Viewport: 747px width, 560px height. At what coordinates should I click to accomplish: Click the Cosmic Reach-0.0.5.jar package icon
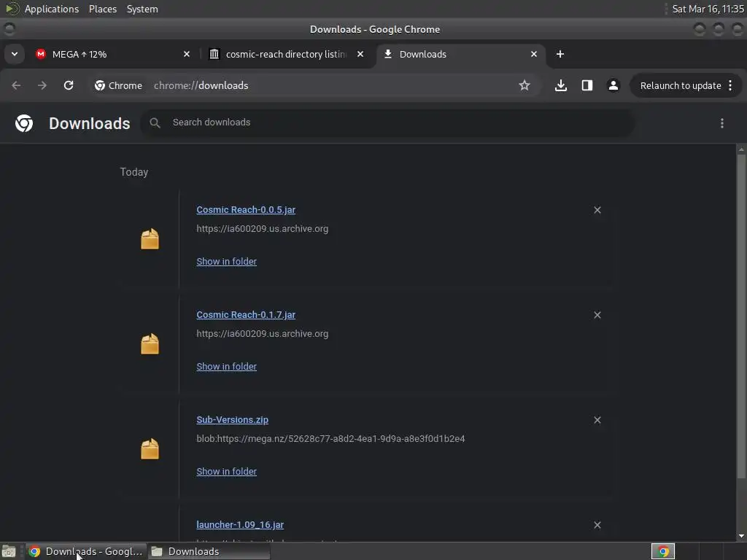[150, 239]
